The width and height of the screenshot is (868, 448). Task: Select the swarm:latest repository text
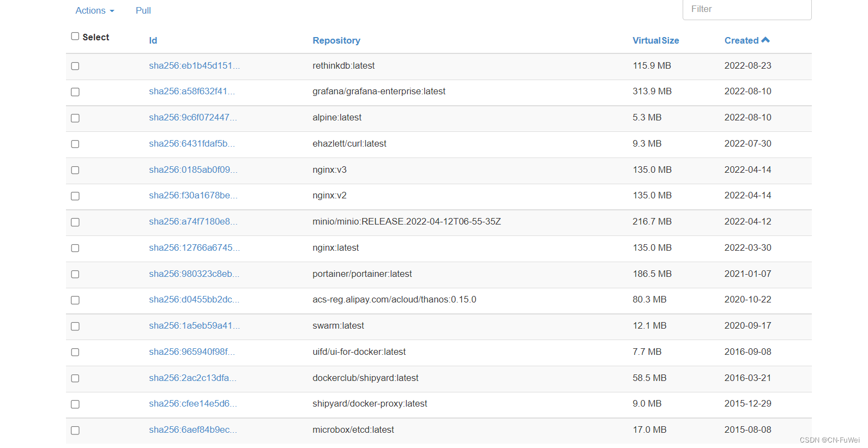pyautogui.click(x=338, y=325)
